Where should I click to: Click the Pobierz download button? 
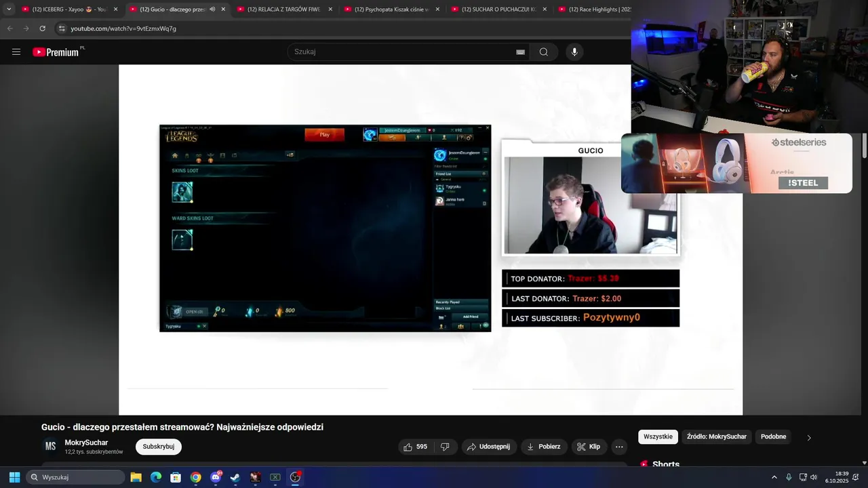click(x=544, y=447)
